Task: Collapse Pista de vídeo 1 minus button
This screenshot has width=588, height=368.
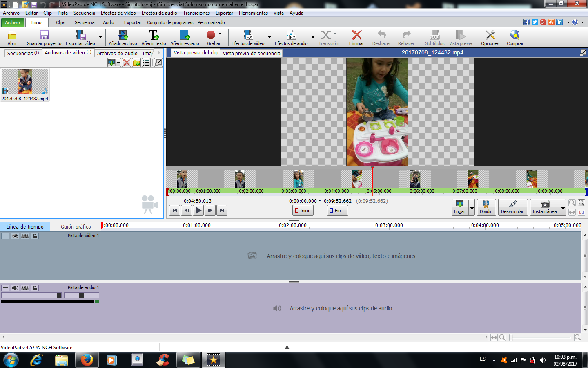Action: 5,236
